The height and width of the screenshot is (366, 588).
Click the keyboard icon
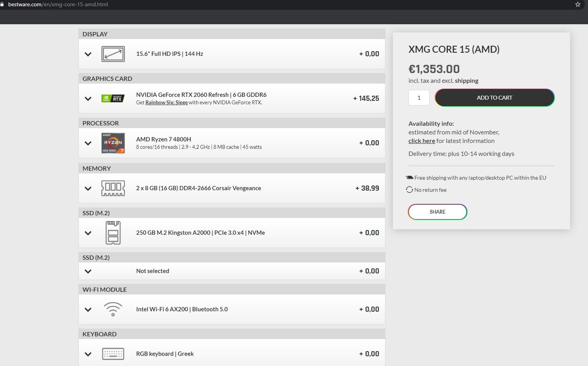point(113,354)
